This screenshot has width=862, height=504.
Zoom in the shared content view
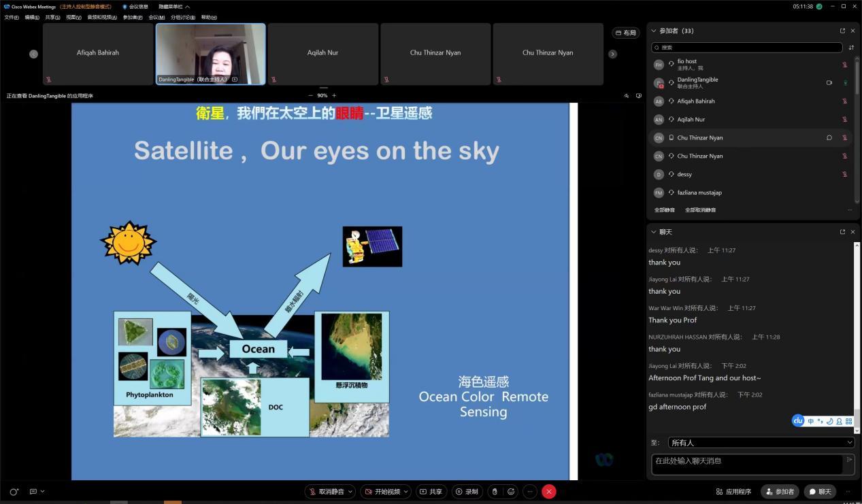click(x=334, y=95)
